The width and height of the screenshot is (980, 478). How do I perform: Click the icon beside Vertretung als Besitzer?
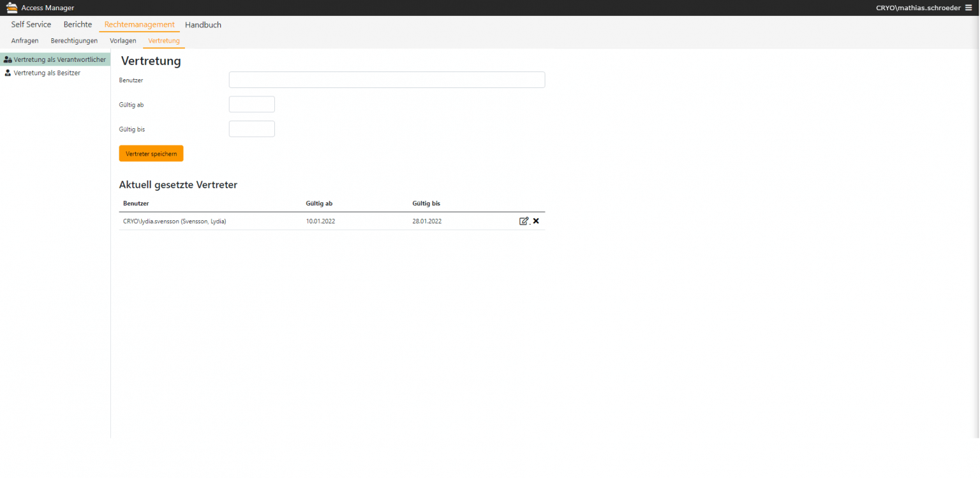pos(8,73)
